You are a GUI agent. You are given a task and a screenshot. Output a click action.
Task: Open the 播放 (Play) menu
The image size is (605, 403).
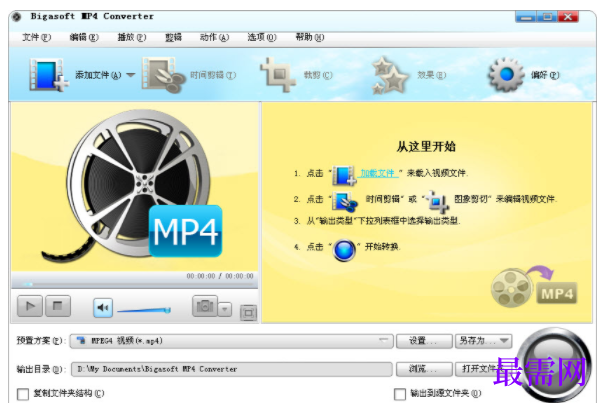coord(132,37)
